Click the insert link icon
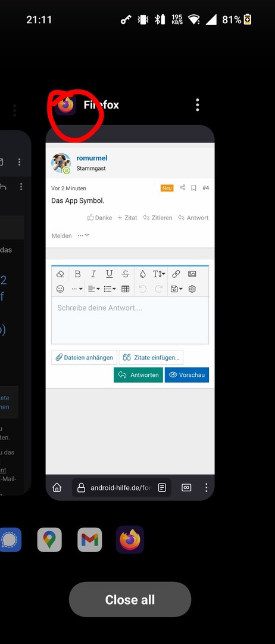 [x=176, y=274]
